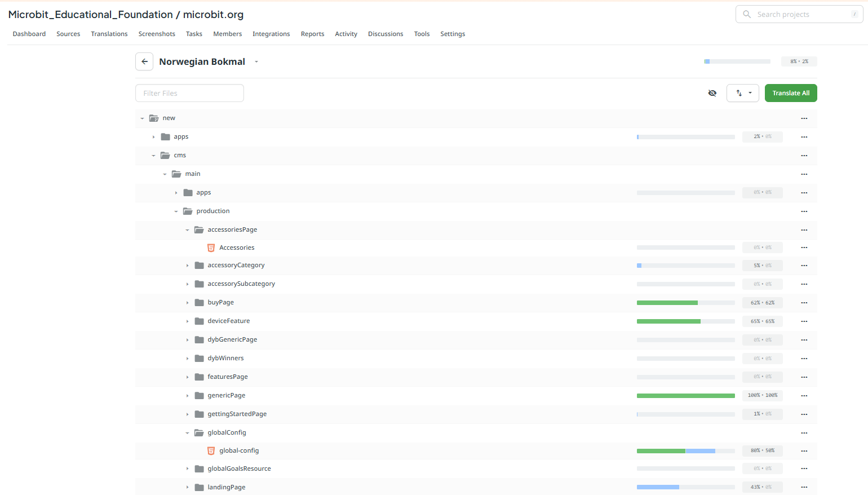Click the back arrow beside Norwegian Bokmal
868x495 pixels.
(144, 61)
